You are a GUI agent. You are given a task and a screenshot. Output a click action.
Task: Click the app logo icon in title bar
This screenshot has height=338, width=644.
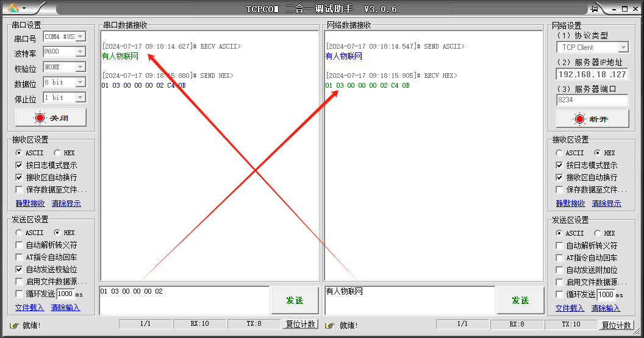(x=13, y=8)
